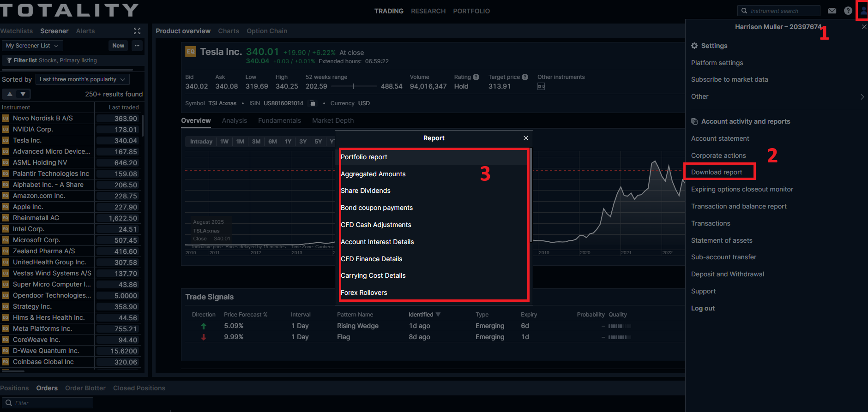Select the Intraday chart period
The height and width of the screenshot is (412, 868).
click(x=201, y=142)
